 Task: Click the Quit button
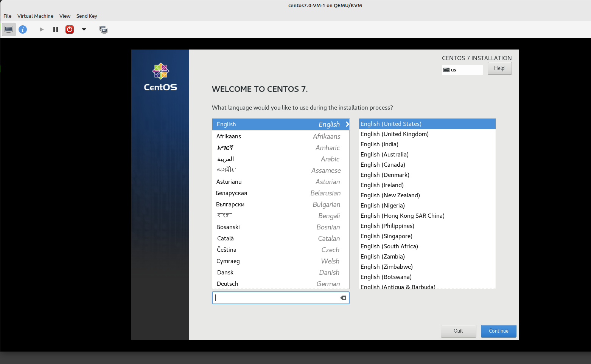(458, 331)
